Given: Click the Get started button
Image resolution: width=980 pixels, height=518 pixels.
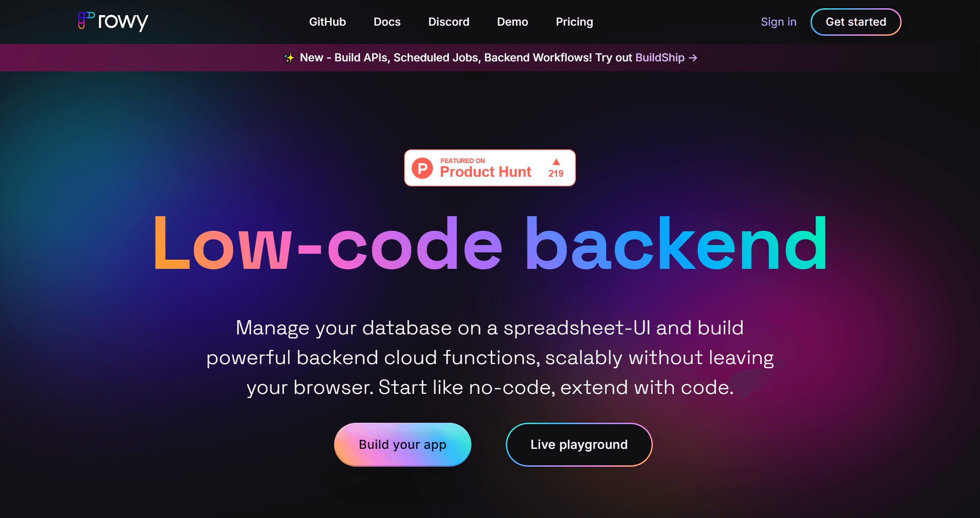Looking at the screenshot, I should pos(856,22).
